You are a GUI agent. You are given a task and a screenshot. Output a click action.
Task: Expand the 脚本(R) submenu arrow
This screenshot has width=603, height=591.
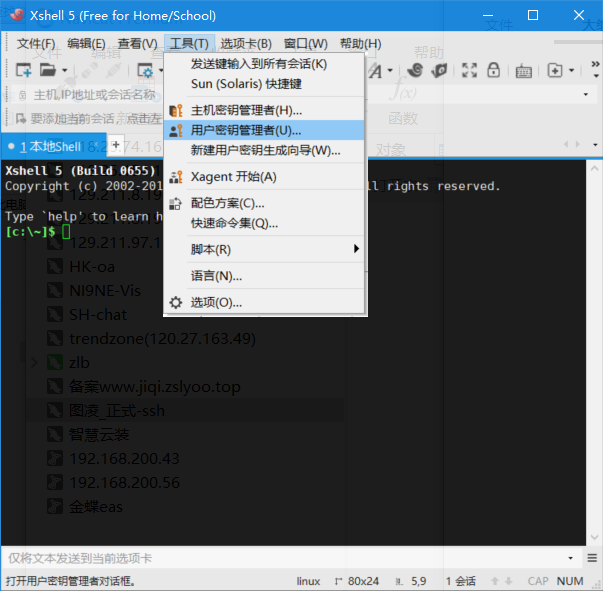[x=356, y=249]
